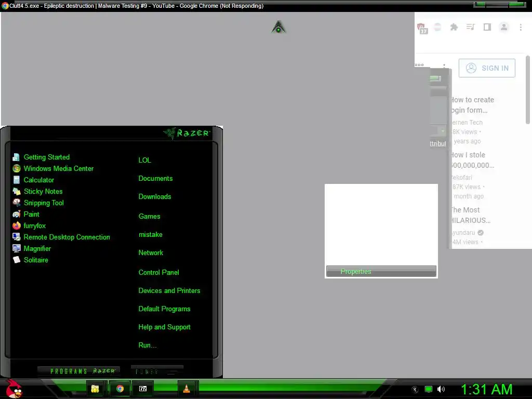This screenshot has height=399, width=532.
Task: Click the red round extension icon in Chrome
Action: click(x=437, y=27)
